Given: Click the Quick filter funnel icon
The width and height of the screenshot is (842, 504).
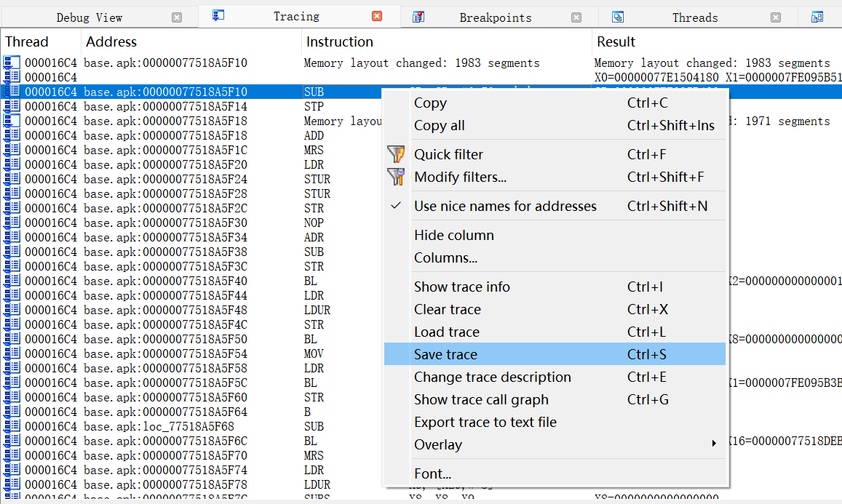Looking at the screenshot, I should tap(396, 155).
